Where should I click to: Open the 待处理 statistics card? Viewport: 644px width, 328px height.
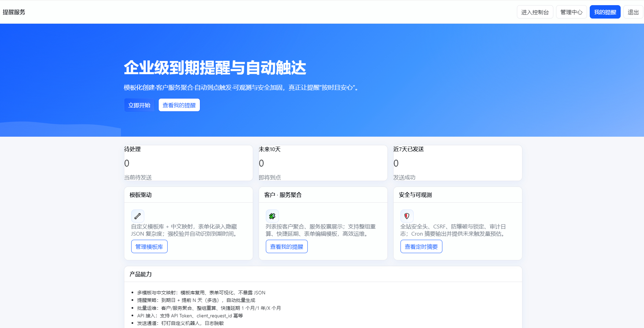[188, 163]
